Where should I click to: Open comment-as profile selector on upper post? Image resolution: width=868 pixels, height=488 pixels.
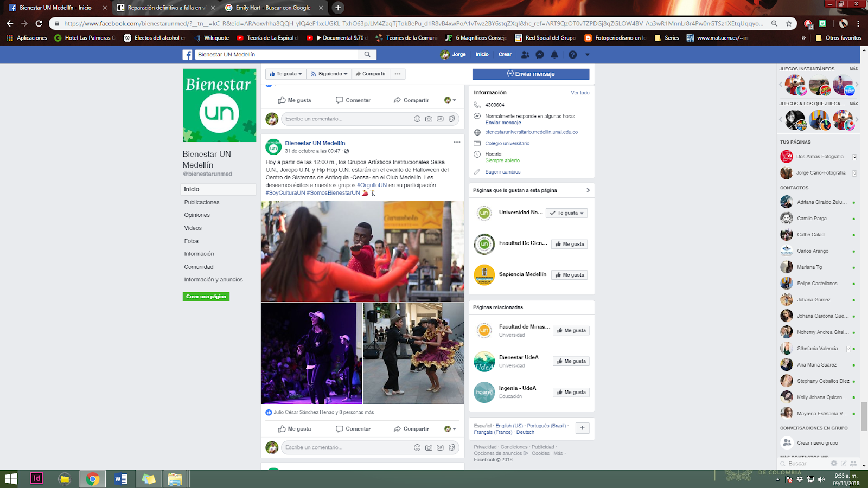(450, 100)
